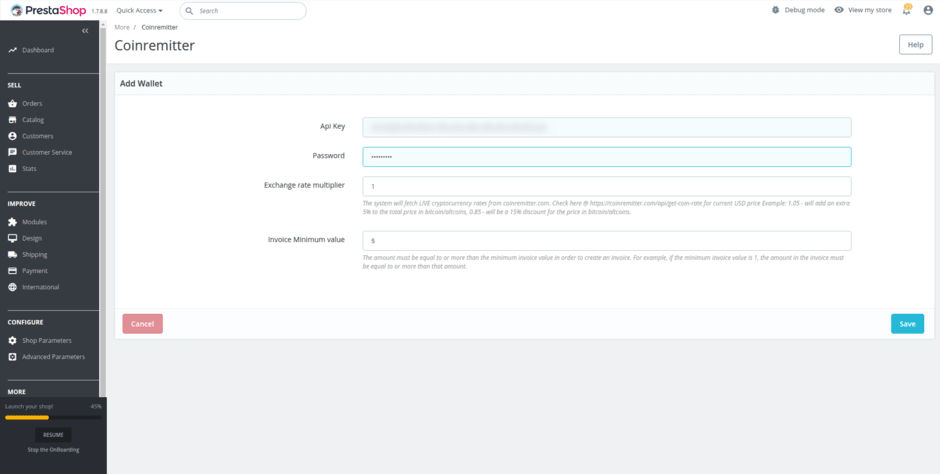
Task: Click the Customer Service chat icon
Action: coord(13,152)
